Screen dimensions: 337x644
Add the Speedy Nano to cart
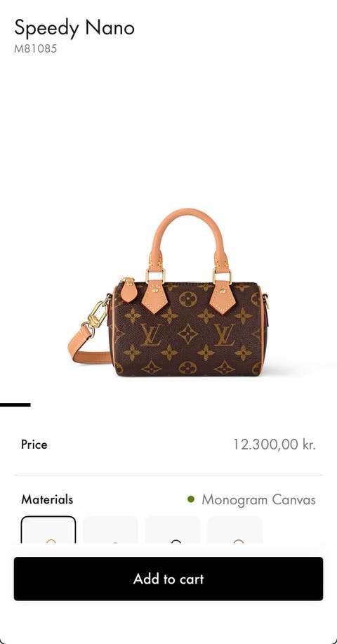point(168,579)
